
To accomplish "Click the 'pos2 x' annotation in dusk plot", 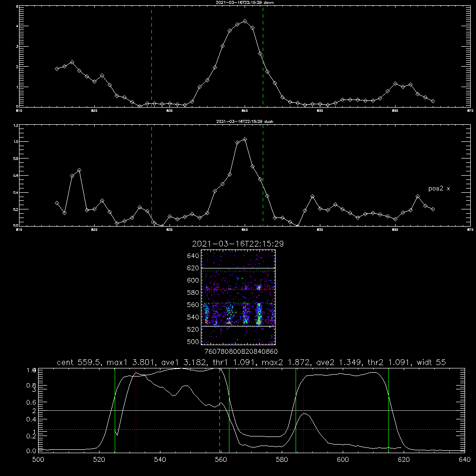I will (439, 188).
